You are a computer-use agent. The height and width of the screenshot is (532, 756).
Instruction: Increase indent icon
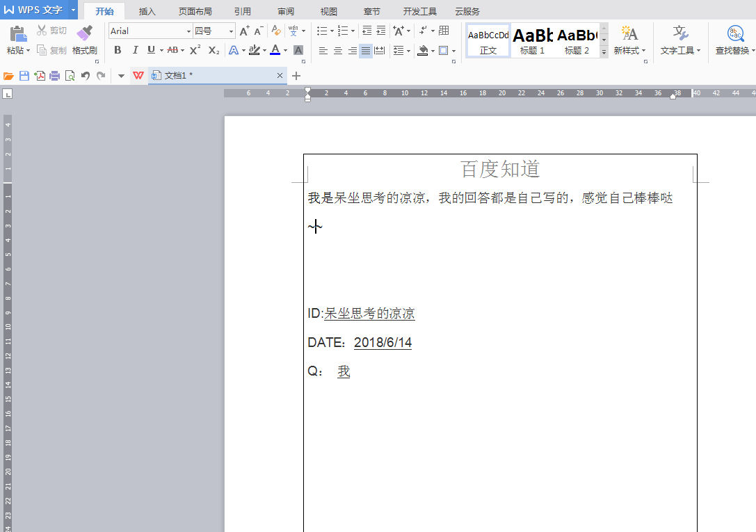pos(381,31)
